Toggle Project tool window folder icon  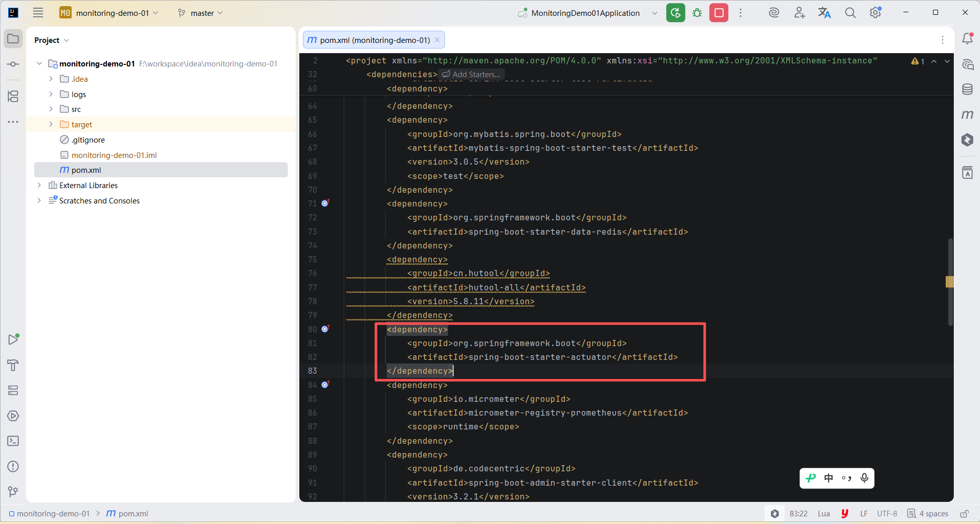[13, 39]
